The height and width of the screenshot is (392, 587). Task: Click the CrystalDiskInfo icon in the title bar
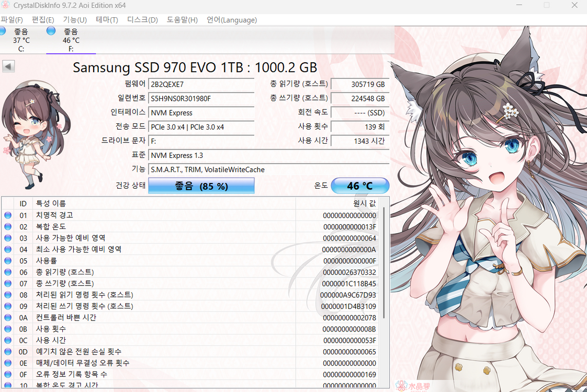tap(6, 5)
